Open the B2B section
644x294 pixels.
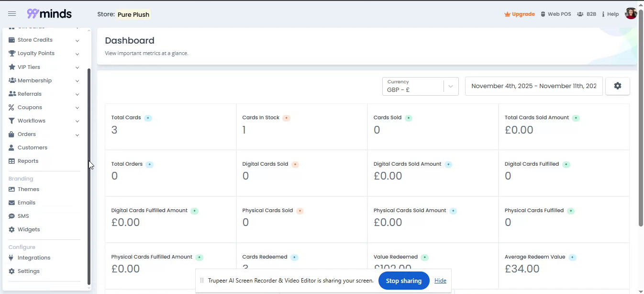coord(587,14)
